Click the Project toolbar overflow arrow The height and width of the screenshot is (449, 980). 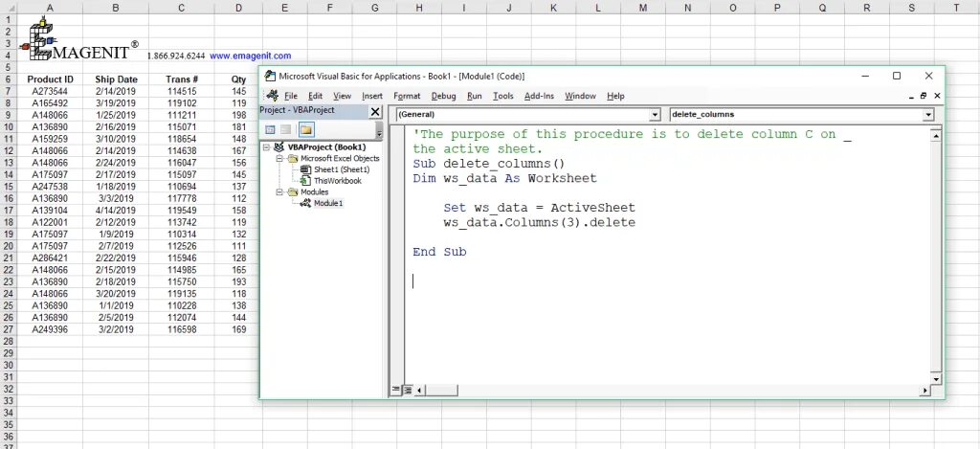click(379, 130)
